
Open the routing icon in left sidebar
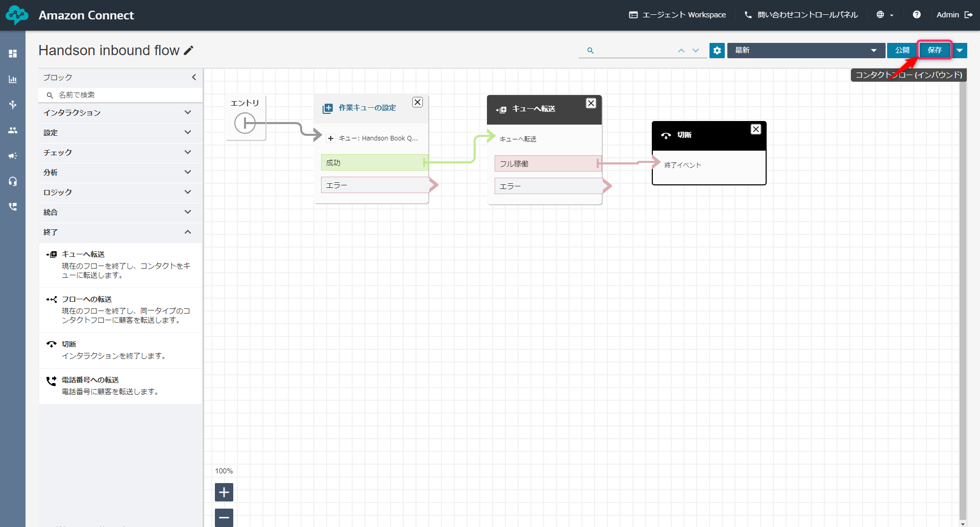pyautogui.click(x=13, y=105)
